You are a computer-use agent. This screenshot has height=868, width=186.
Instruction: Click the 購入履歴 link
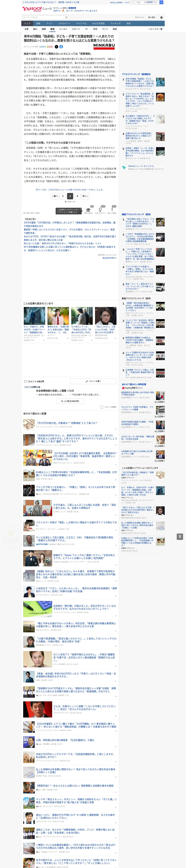pyautogui.click(x=152, y=18)
